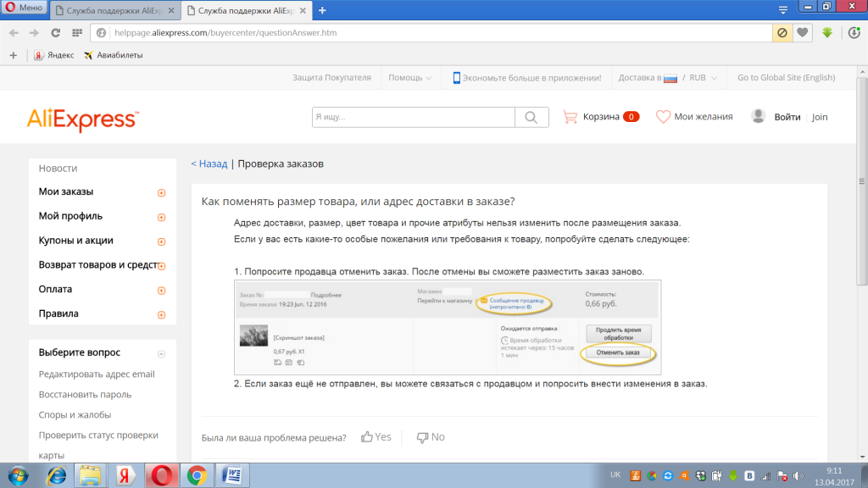Open Google Chrome from taskbar
The image size is (868, 488).
coord(197,476)
